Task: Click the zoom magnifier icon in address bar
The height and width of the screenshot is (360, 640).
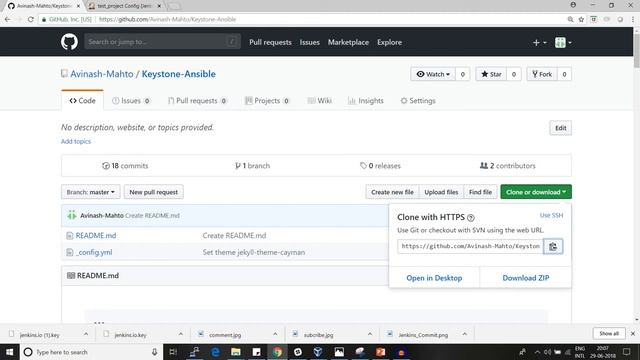Action: 570,19
